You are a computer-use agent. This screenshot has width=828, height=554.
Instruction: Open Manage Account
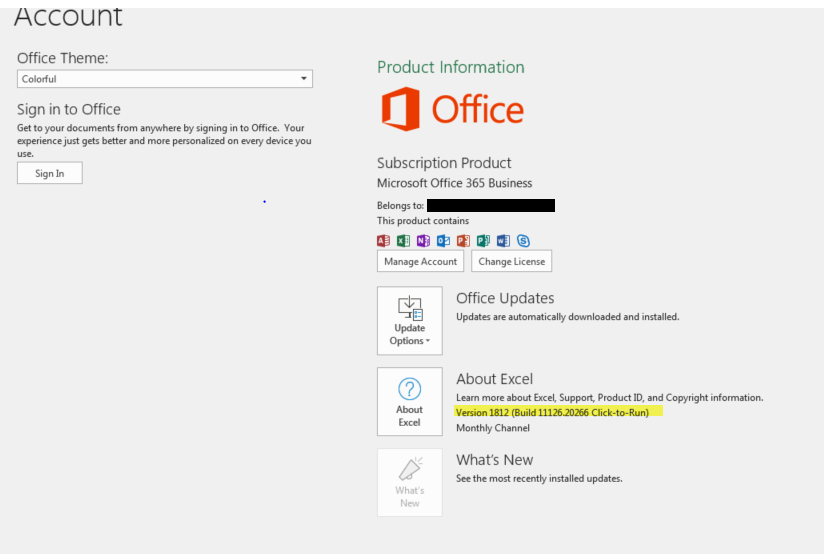420,261
